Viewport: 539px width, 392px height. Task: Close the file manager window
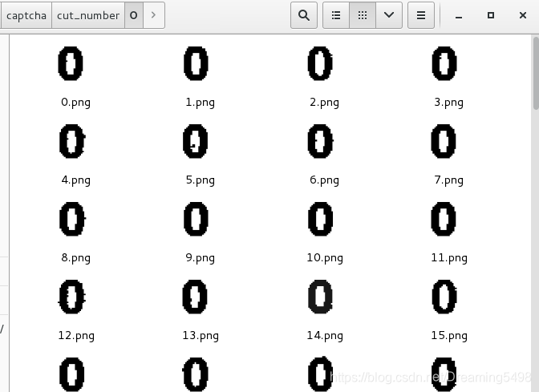coord(523,15)
